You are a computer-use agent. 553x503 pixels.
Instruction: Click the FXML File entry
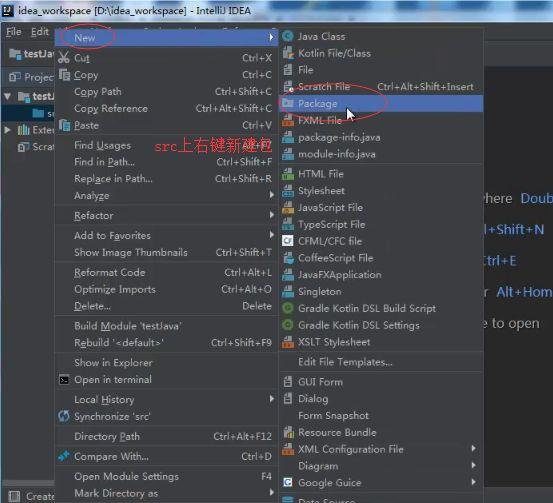(381, 120)
